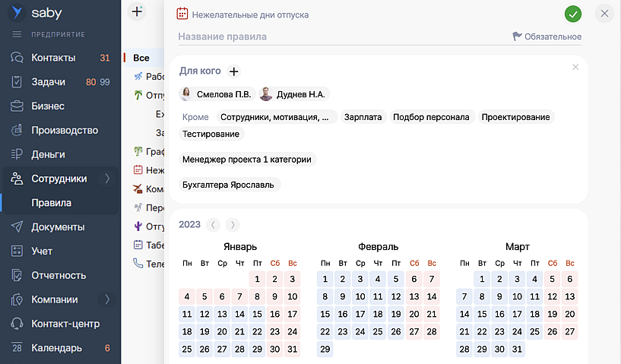Expand the Компании submenu arrow
This screenshot has width=621, height=364.
pyautogui.click(x=107, y=299)
